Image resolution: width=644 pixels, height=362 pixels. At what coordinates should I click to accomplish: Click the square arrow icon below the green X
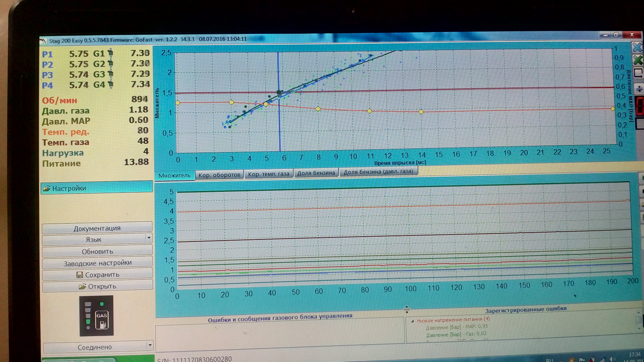pyautogui.click(x=638, y=73)
